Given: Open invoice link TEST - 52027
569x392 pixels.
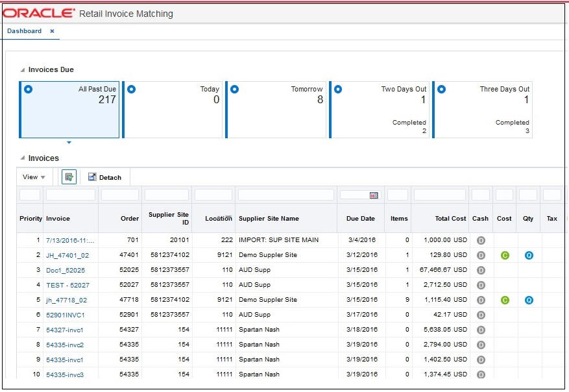Looking at the screenshot, I should [67, 285].
